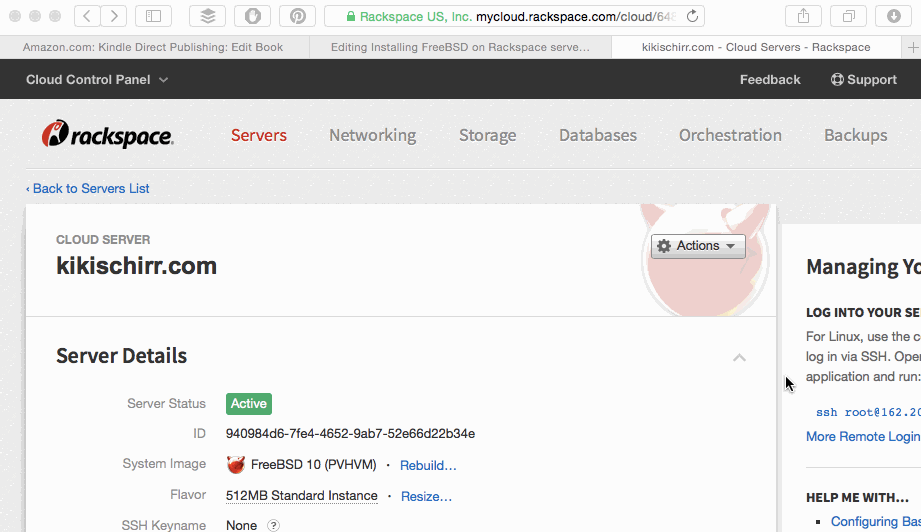Click the shield extension icon in toolbar
This screenshot has height=532, width=921.
253,16
